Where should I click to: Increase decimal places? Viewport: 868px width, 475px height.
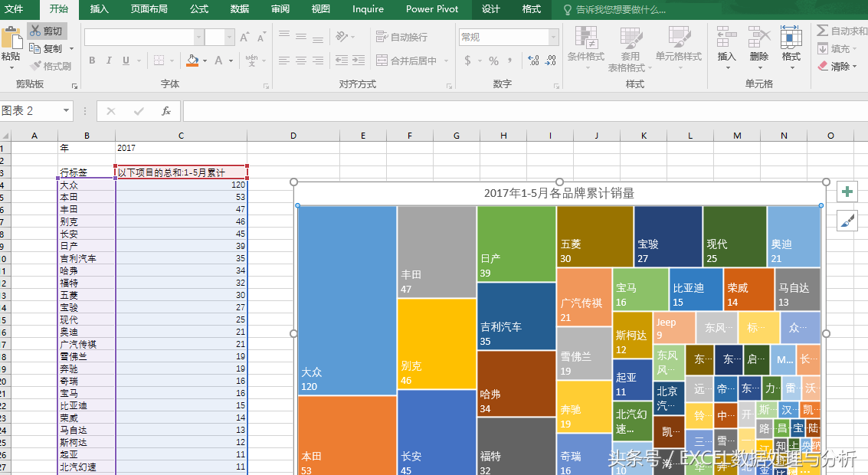click(x=533, y=61)
